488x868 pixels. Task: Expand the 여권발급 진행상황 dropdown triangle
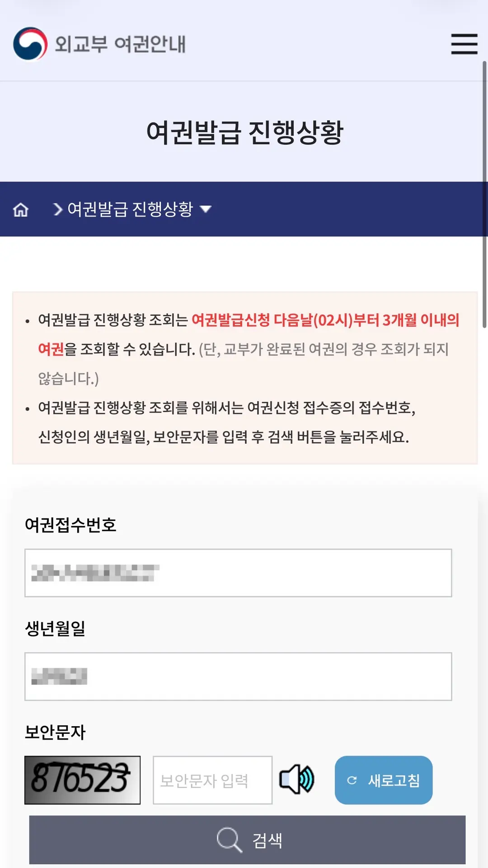[x=206, y=209]
